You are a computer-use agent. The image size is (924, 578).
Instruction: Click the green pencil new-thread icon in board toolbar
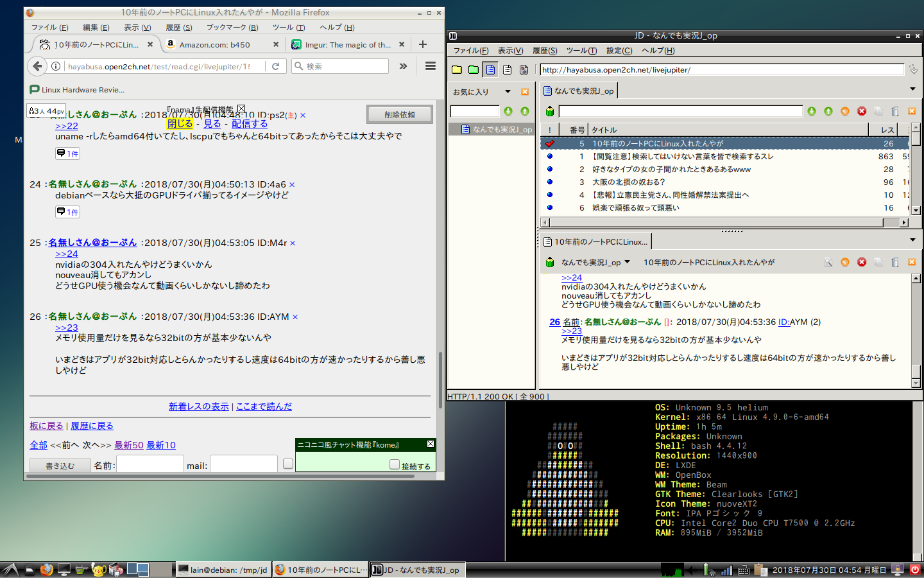550,111
